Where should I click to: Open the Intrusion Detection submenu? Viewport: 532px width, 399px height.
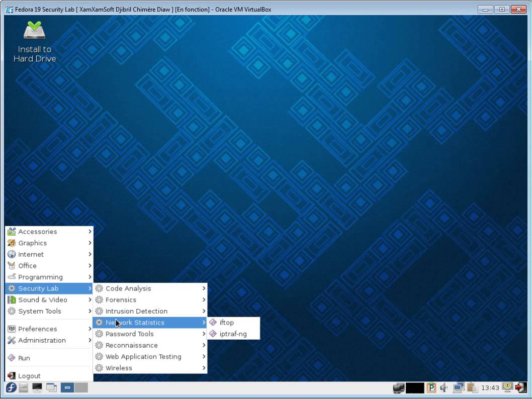pos(150,311)
